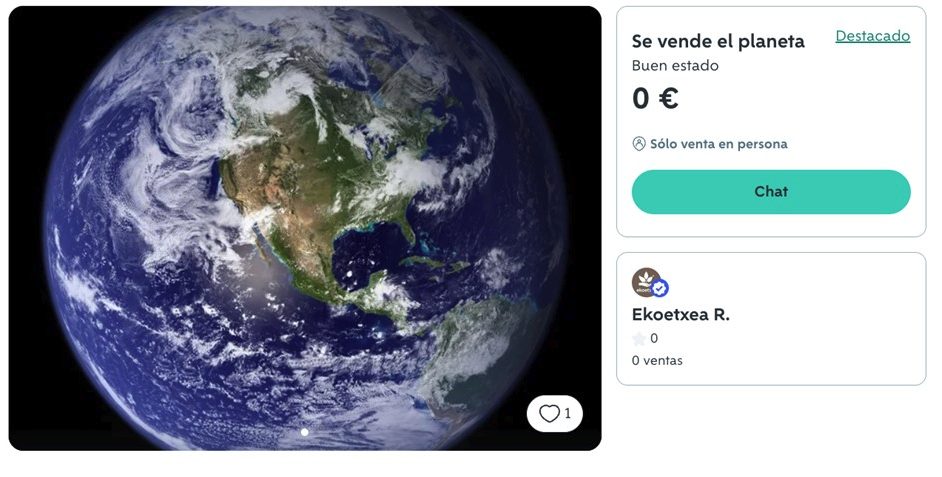Click the in-person sale person icon
This screenshot has height=477, width=942.
click(639, 144)
